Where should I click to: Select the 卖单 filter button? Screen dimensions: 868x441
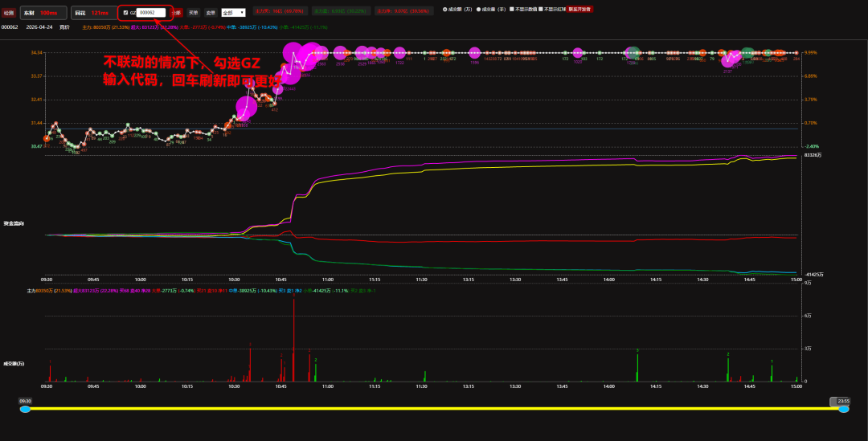pyautogui.click(x=211, y=13)
